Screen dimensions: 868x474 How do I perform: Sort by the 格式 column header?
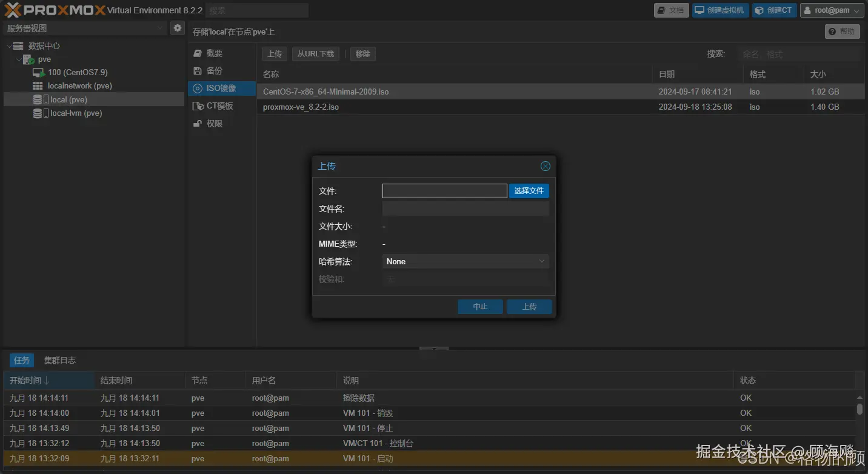[x=773, y=75]
